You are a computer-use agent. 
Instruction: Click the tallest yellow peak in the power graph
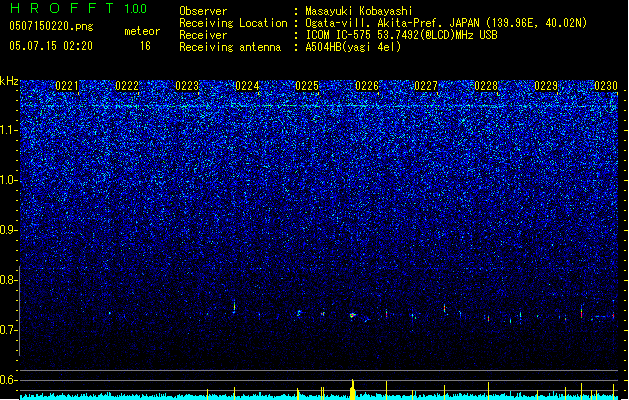click(353, 389)
